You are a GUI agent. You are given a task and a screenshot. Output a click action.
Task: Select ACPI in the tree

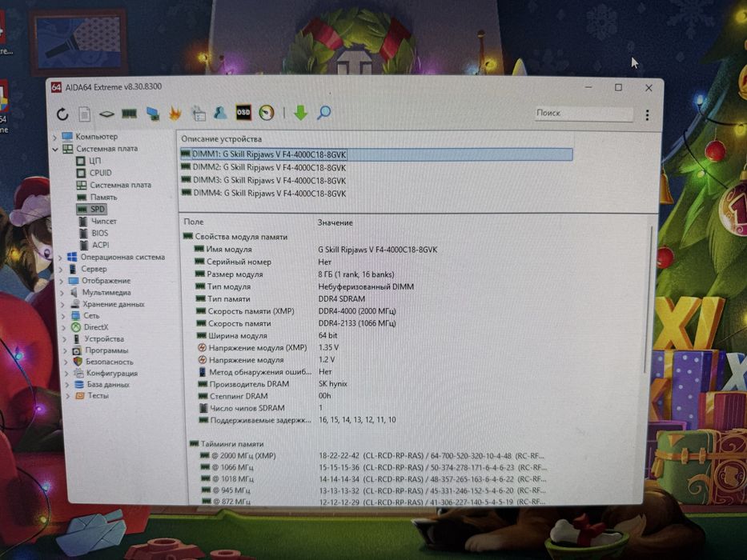(94, 245)
